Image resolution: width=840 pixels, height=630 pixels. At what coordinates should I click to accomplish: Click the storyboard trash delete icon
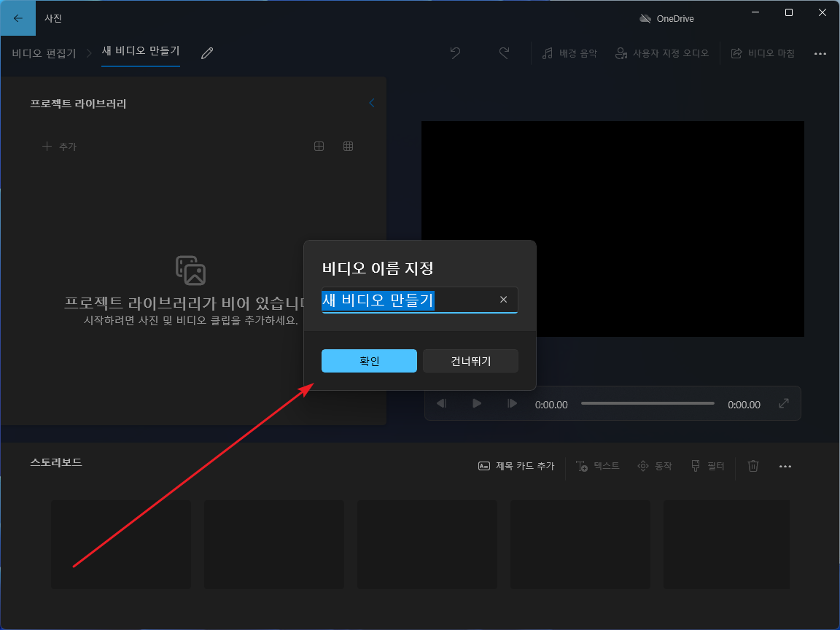tap(753, 466)
